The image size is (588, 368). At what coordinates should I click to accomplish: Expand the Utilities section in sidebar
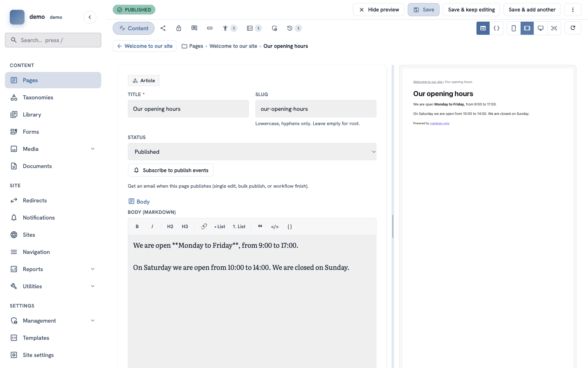pos(93,286)
